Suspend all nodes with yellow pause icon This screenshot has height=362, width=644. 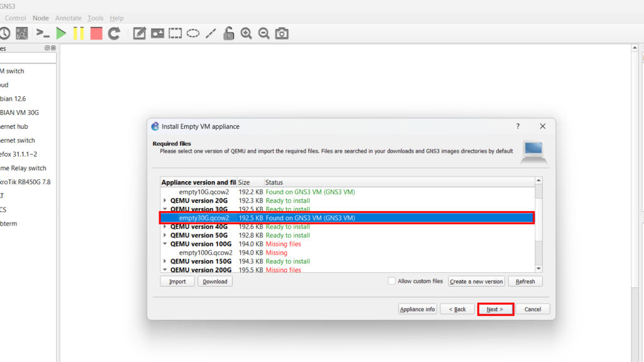point(79,33)
